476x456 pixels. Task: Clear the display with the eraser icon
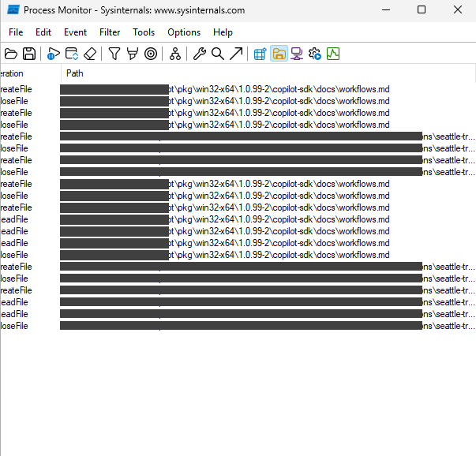[x=90, y=54]
